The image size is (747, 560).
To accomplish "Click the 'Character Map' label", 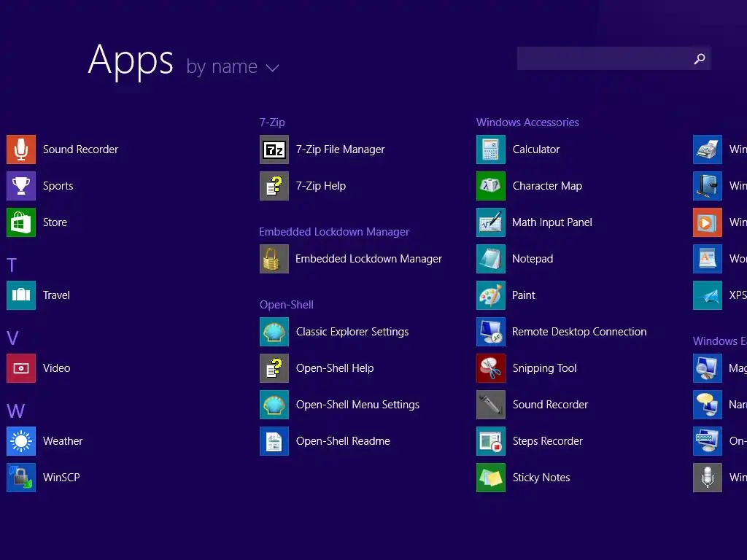I will [x=547, y=186].
